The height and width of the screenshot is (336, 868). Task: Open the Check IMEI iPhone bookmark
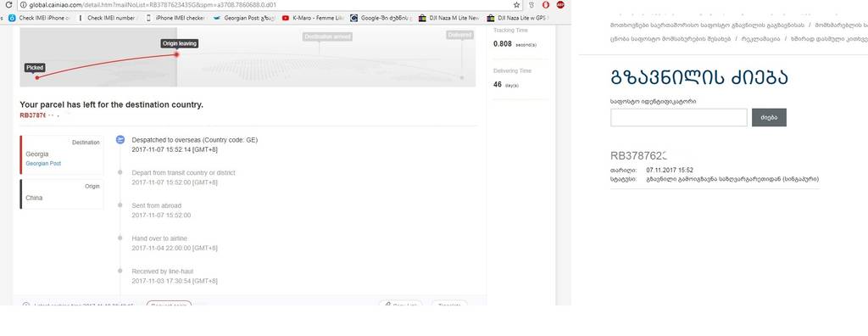point(40,18)
